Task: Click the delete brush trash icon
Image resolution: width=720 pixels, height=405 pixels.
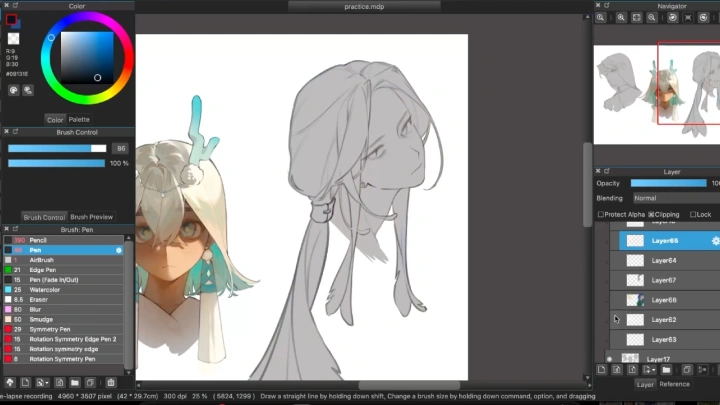Action: [x=110, y=382]
